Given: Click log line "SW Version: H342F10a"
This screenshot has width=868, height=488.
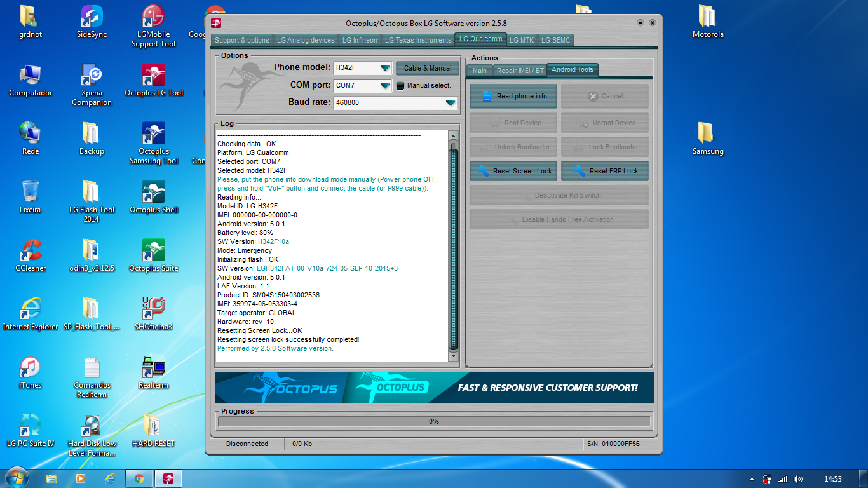Looking at the screenshot, I should [x=253, y=241].
